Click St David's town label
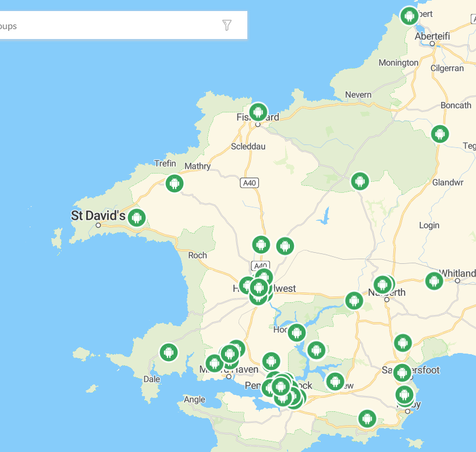Screen dimensions: 476x452 [x=98, y=216]
